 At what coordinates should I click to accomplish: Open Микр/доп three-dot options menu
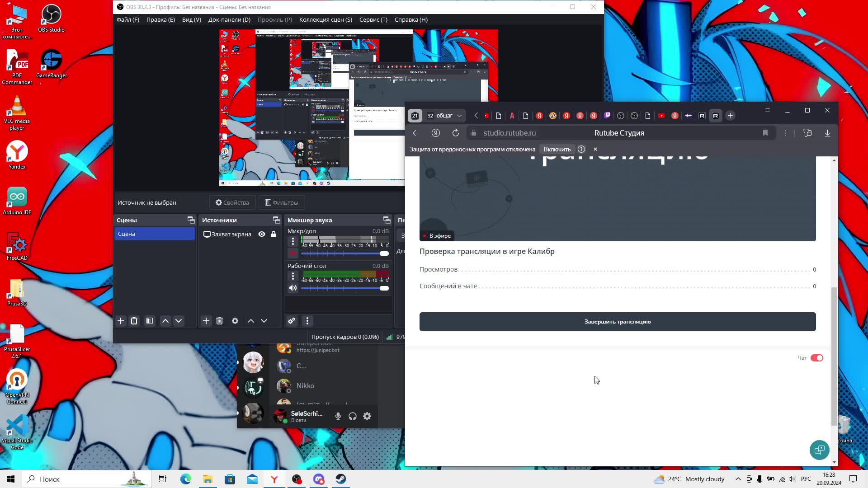pos(292,241)
